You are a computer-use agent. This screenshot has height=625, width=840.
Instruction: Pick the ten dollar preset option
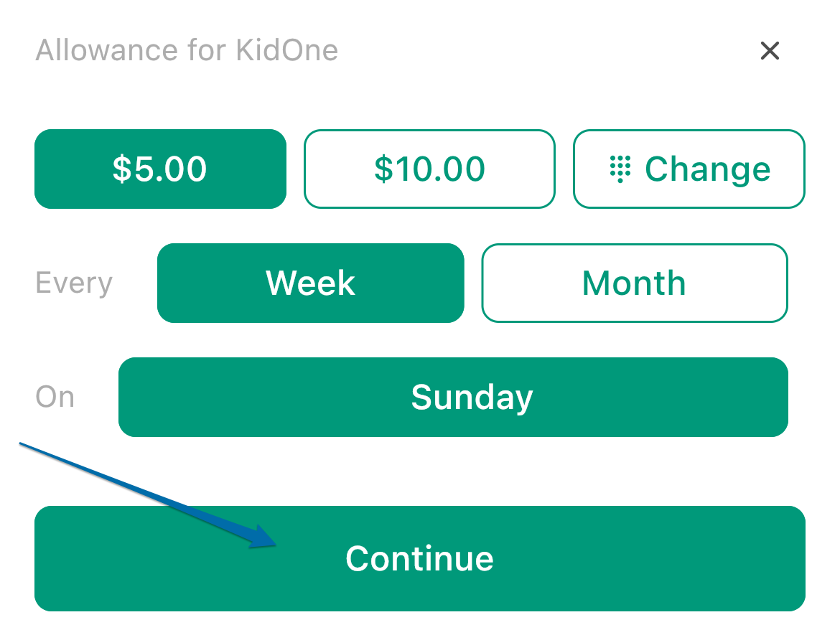pos(429,169)
